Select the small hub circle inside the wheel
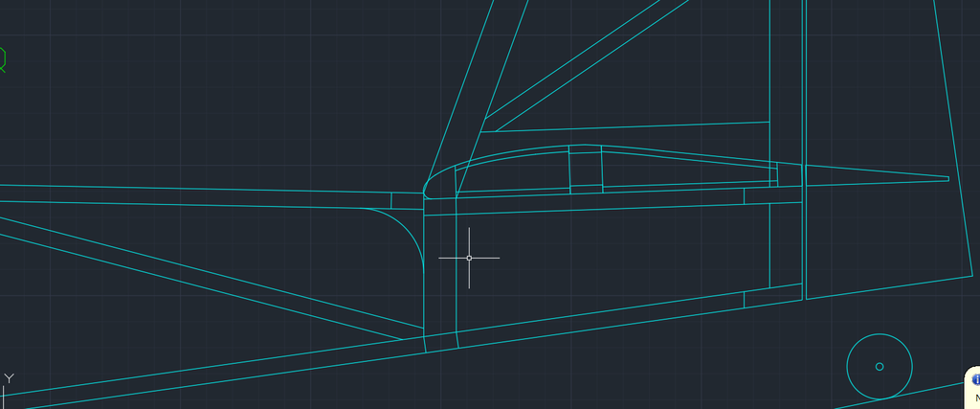Image resolution: width=980 pixels, height=409 pixels. (x=880, y=366)
